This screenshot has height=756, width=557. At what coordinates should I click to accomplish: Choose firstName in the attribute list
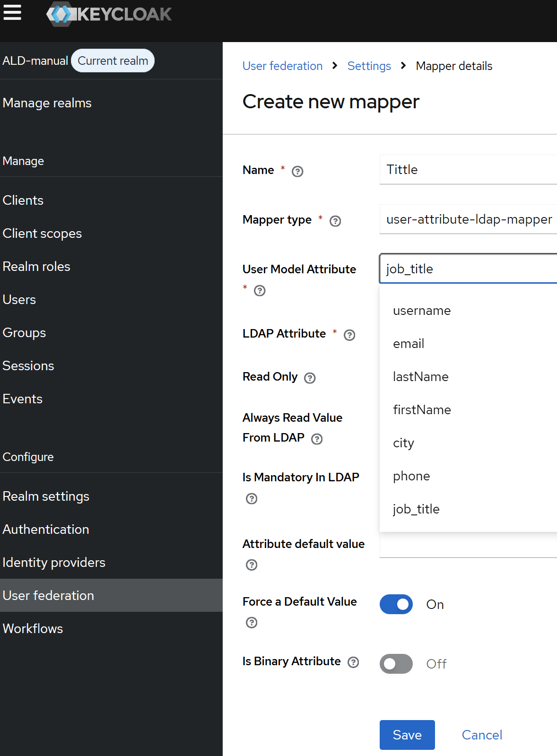pyautogui.click(x=468, y=410)
